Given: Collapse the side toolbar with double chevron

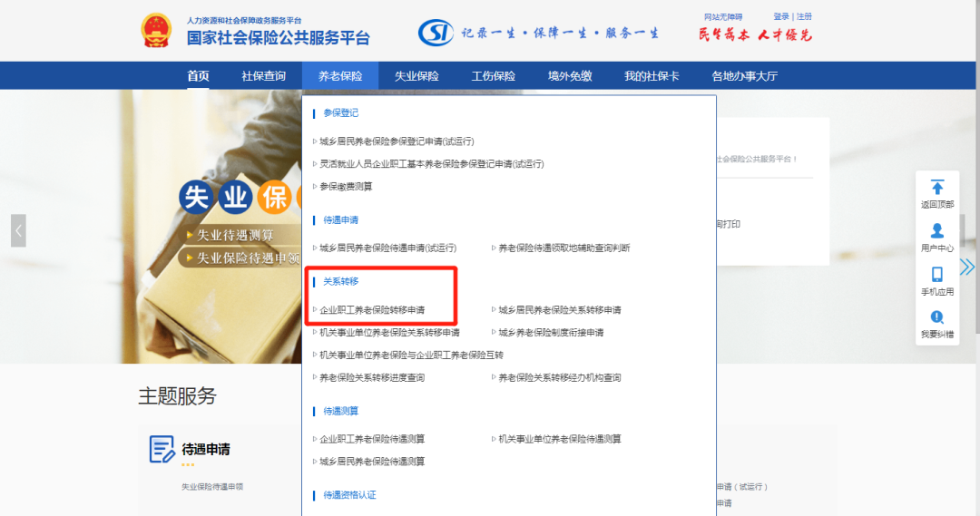Looking at the screenshot, I should coord(967,267).
